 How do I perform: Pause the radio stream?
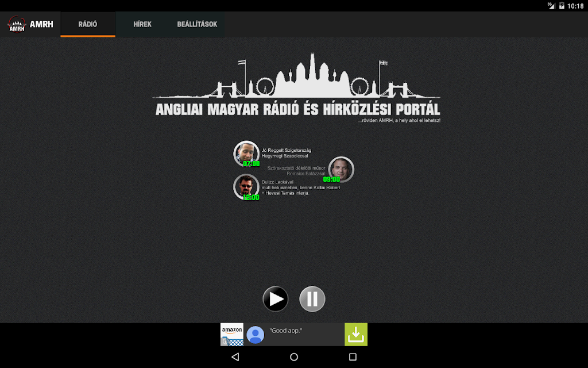pyautogui.click(x=312, y=299)
